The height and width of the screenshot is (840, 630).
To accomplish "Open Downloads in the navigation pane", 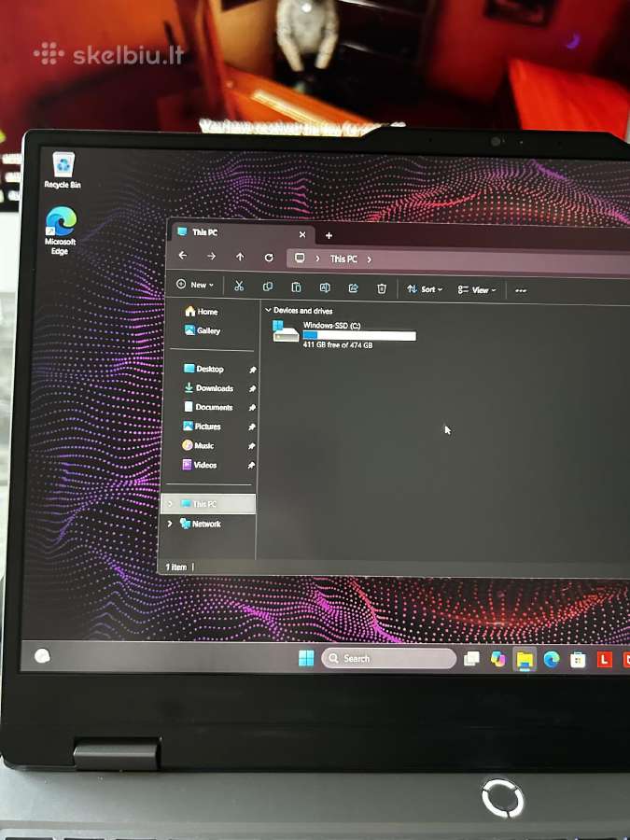I will 208,388.
